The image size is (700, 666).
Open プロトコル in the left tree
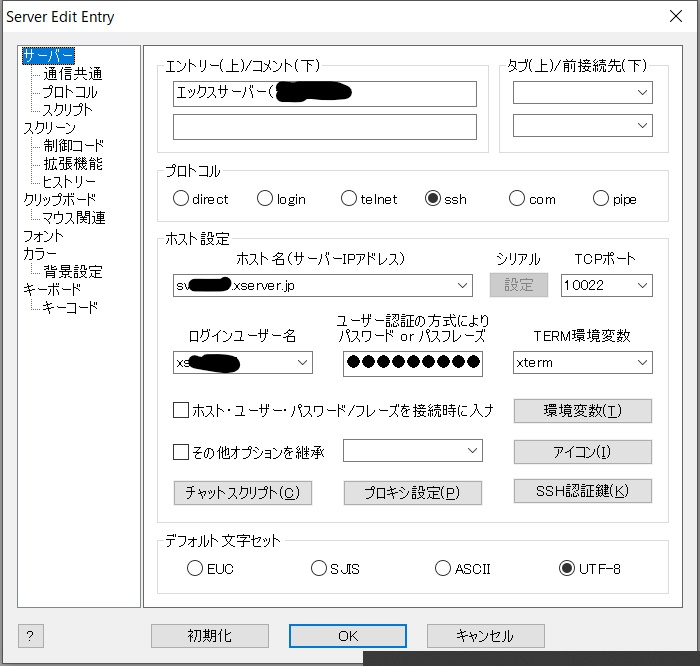69,92
